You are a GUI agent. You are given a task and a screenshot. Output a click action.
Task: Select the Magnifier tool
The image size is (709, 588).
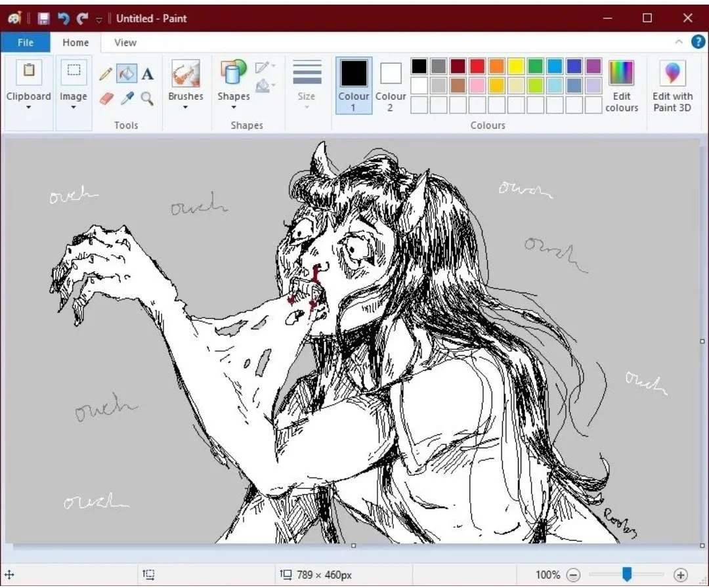click(147, 98)
